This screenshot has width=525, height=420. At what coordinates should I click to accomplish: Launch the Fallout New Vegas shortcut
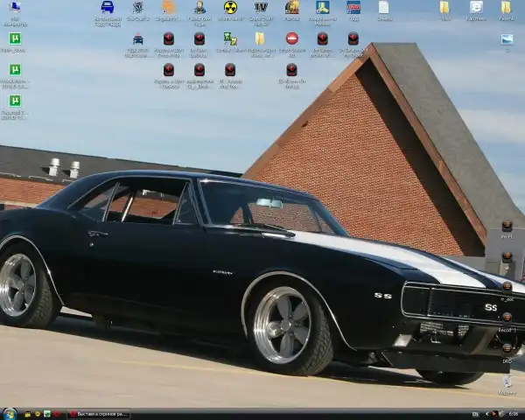coord(199,8)
